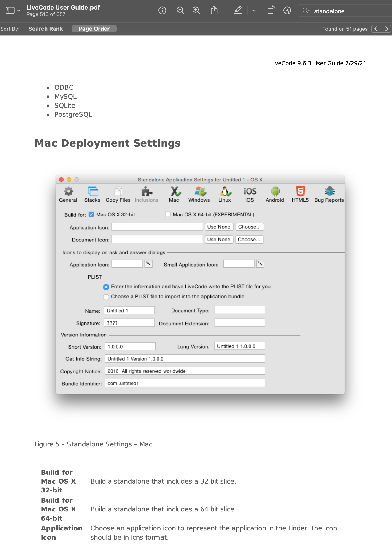Switch to the Linux deployment tab
This screenshot has width=392, height=552.
pyautogui.click(x=225, y=194)
